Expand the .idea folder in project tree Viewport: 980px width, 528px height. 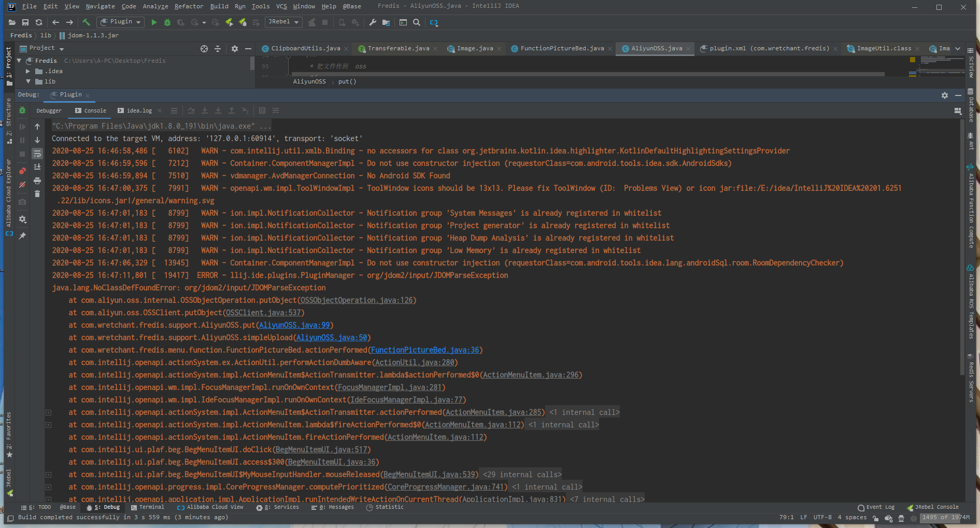click(28, 71)
